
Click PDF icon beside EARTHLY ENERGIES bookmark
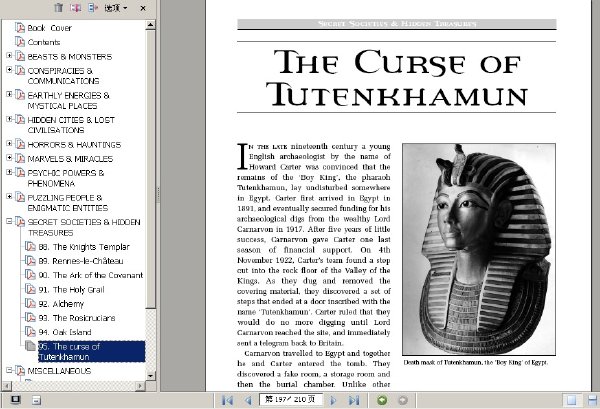click(20, 95)
